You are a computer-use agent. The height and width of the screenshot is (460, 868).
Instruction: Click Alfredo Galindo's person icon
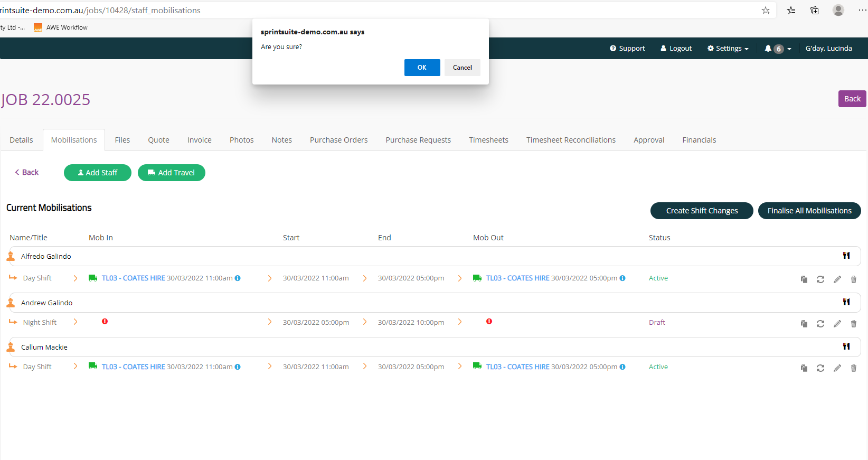11,256
